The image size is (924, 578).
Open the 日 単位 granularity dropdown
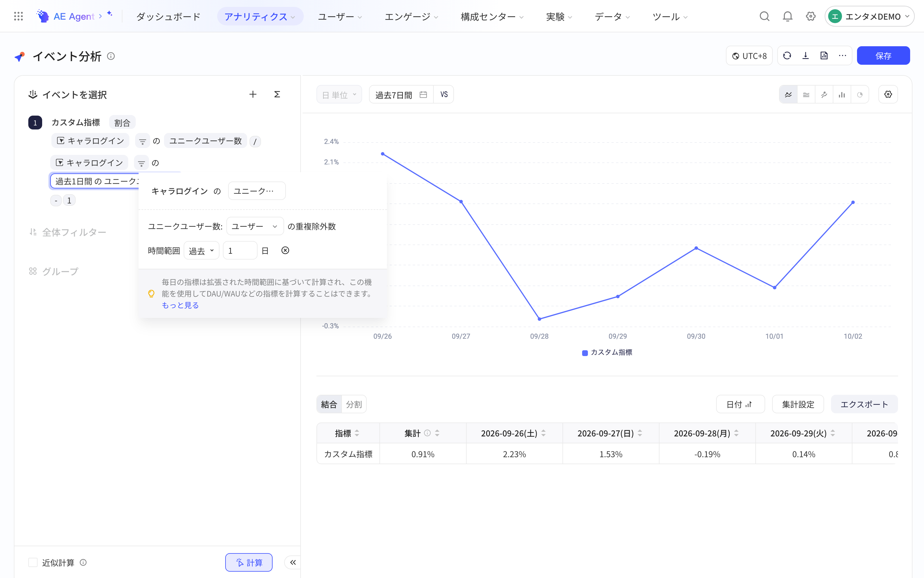(339, 95)
